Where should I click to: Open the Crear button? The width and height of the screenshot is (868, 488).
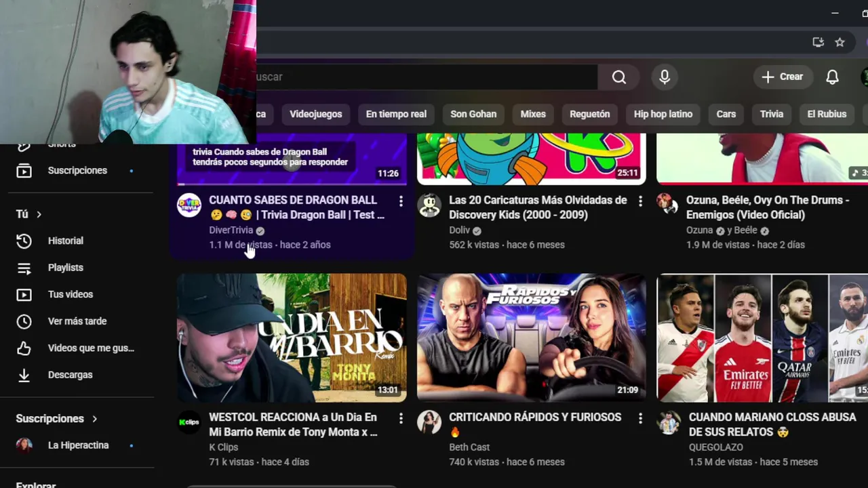click(783, 77)
